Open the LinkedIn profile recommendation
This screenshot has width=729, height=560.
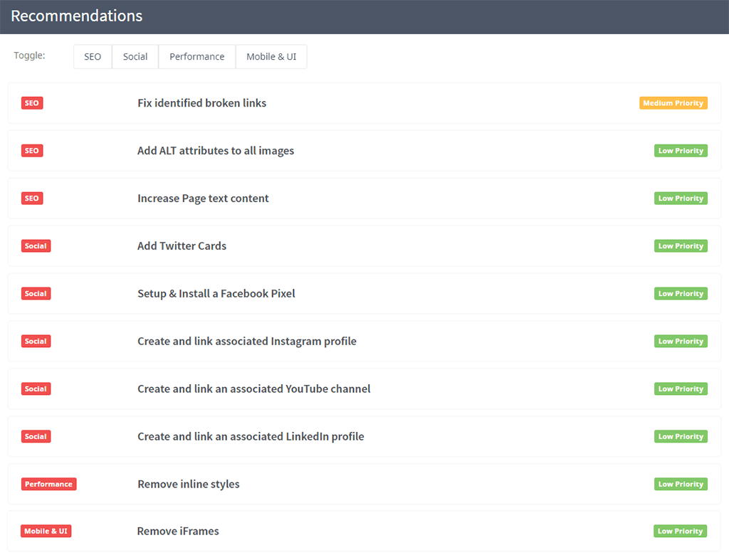point(251,437)
